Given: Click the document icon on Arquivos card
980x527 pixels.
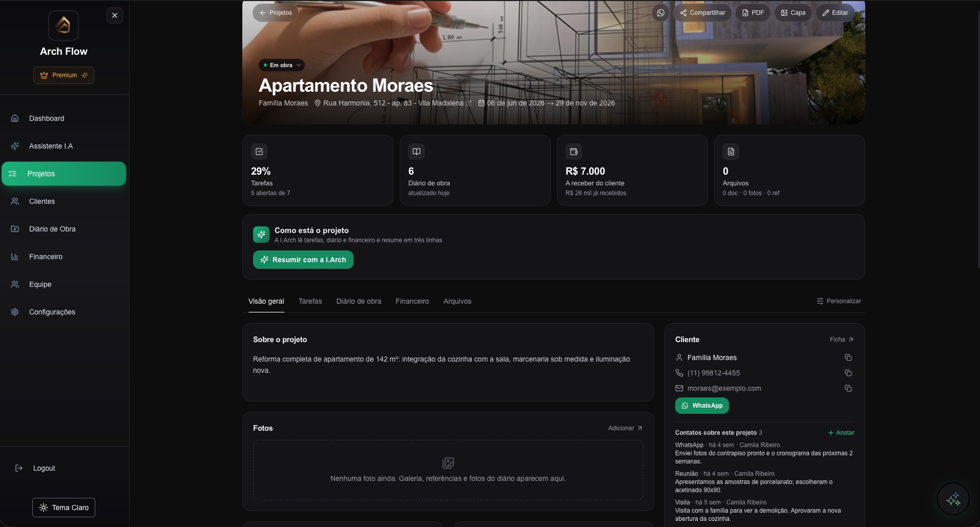Looking at the screenshot, I should pyautogui.click(x=731, y=152).
